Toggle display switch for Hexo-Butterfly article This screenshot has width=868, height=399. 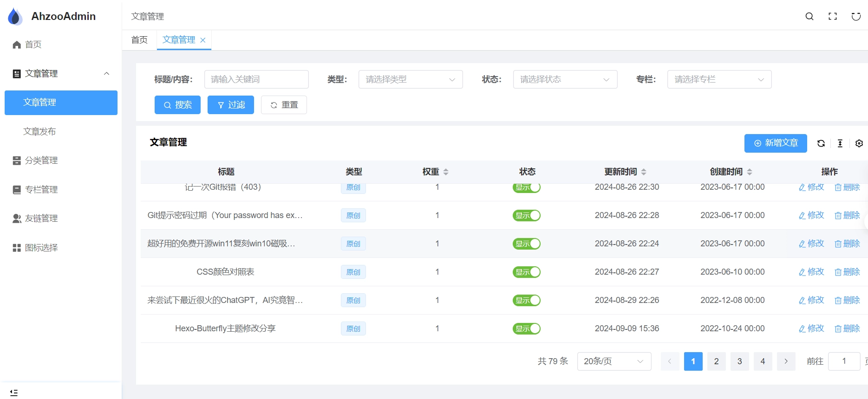pyautogui.click(x=527, y=328)
